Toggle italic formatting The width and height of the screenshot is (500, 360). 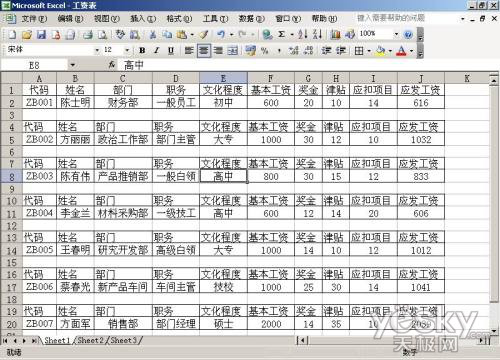click(x=157, y=51)
